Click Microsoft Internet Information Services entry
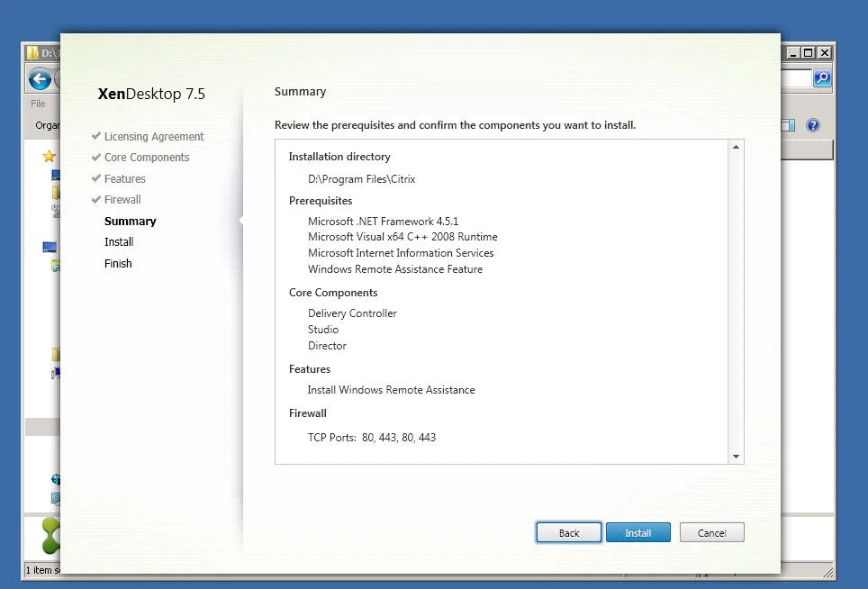868x589 pixels. tap(401, 252)
